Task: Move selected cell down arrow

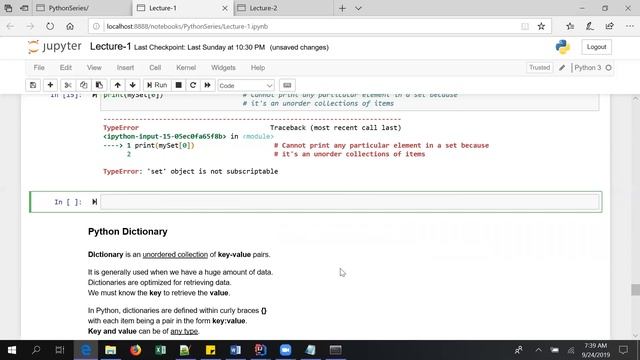Action: (133, 85)
